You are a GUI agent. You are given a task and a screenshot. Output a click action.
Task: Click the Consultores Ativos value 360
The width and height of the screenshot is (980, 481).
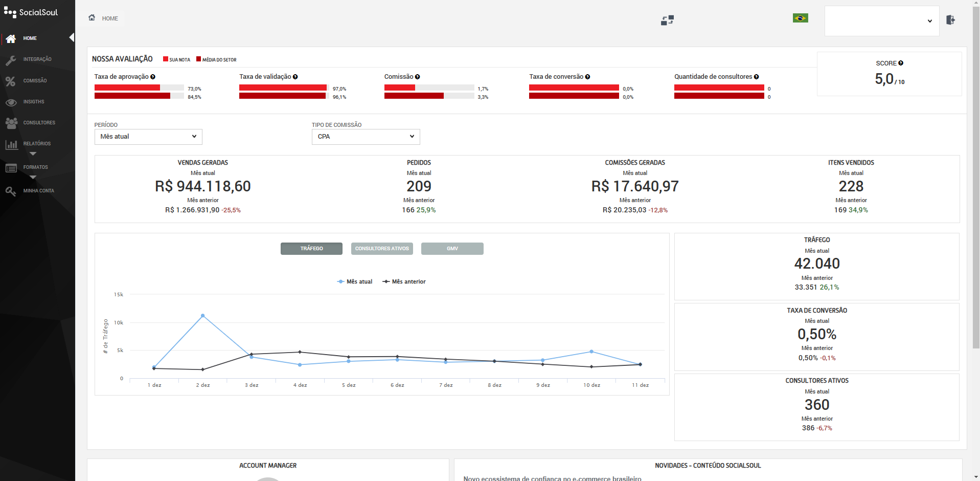coord(817,405)
